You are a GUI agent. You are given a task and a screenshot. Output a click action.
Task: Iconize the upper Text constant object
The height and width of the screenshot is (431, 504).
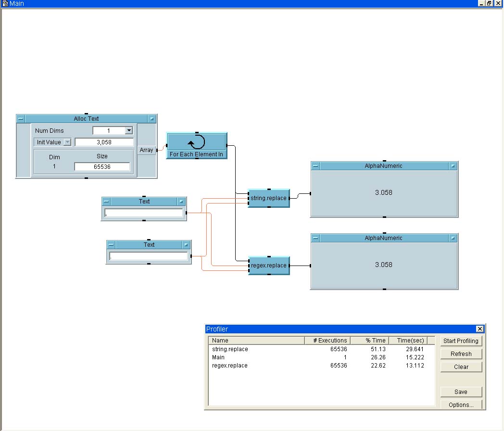pyautogui.click(x=181, y=202)
